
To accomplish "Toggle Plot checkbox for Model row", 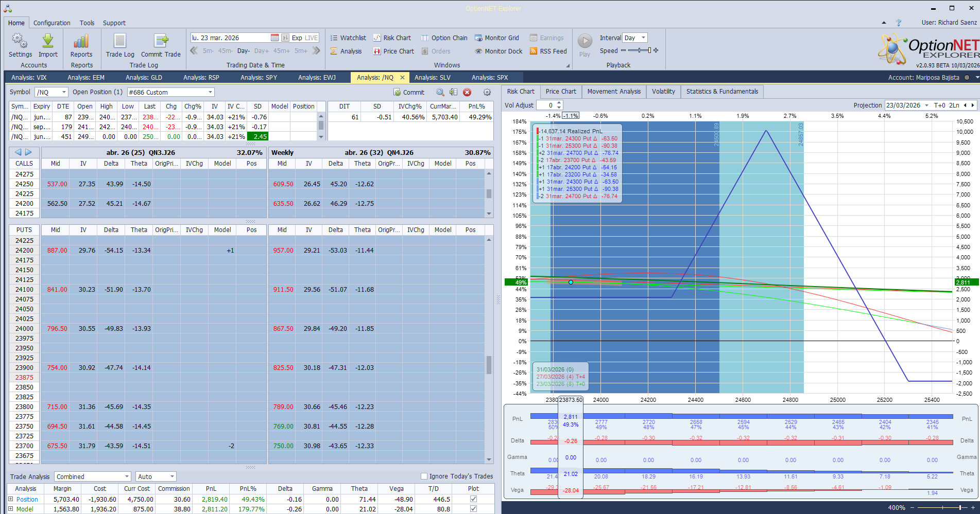I will [x=473, y=508].
